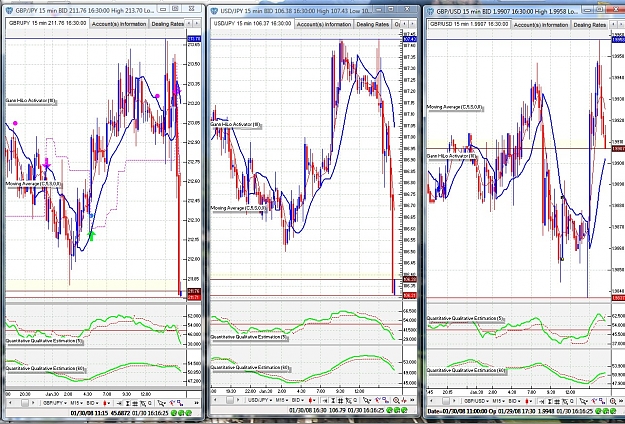The width and height of the screenshot is (625, 424).
Task: Click chart scroll-right arrow in GBP/USD window
Action: pyautogui.click(x=454, y=401)
